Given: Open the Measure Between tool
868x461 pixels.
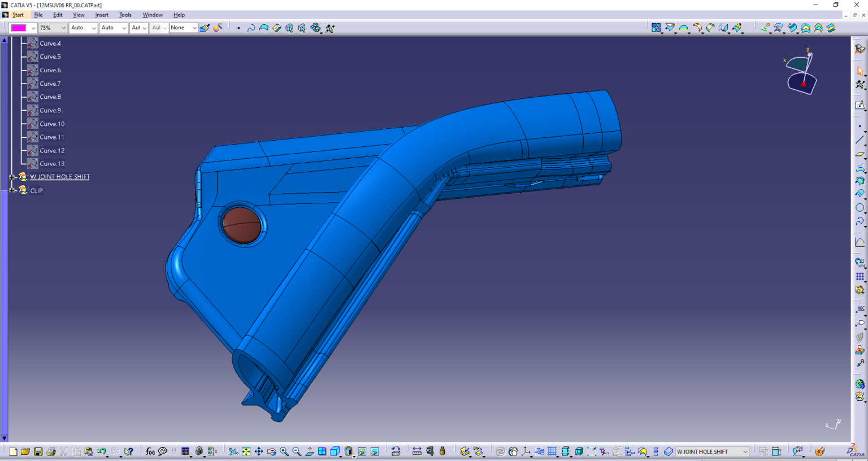Looking at the screenshot, I should (417, 451).
